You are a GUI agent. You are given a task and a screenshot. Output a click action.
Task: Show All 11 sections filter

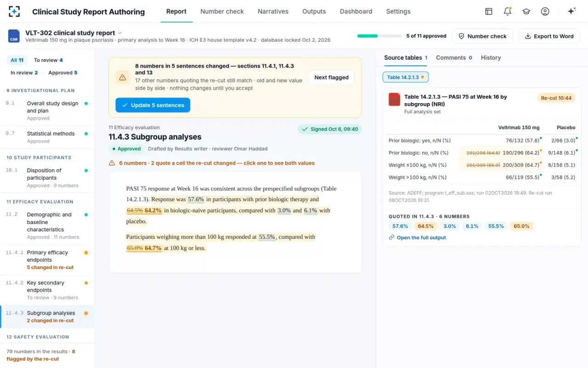[x=17, y=60]
